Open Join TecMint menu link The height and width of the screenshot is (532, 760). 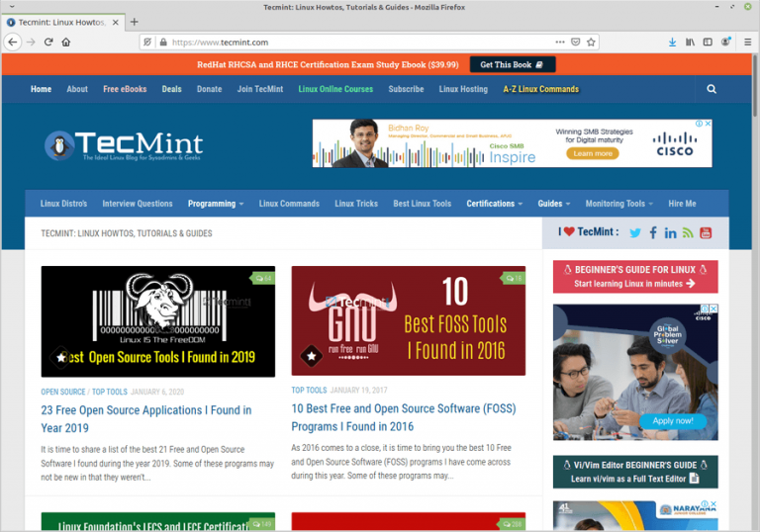[x=260, y=89]
